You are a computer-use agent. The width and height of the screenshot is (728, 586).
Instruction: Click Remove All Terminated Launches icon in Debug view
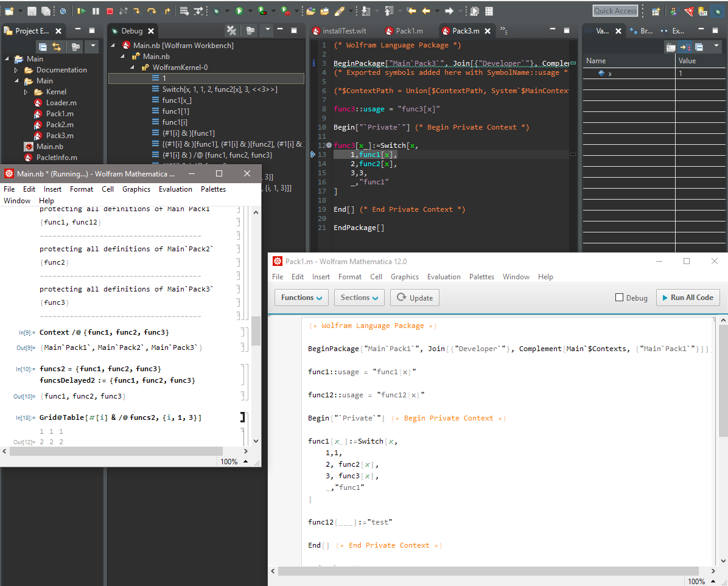pos(231,30)
